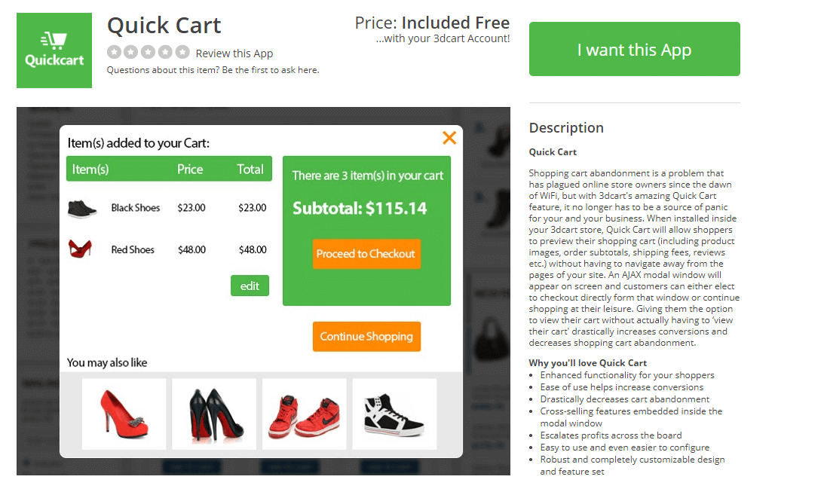Open the Review this App link

coord(236,53)
